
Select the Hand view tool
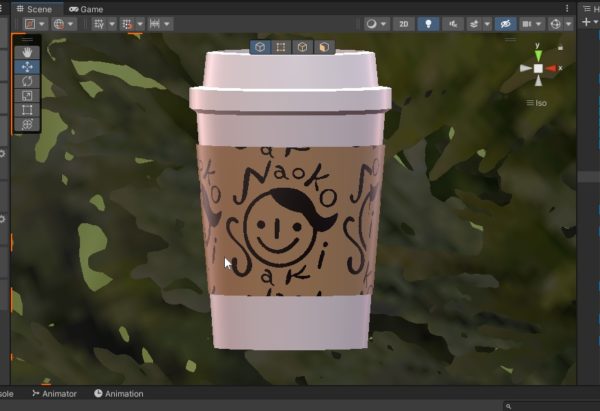(x=27, y=52)
